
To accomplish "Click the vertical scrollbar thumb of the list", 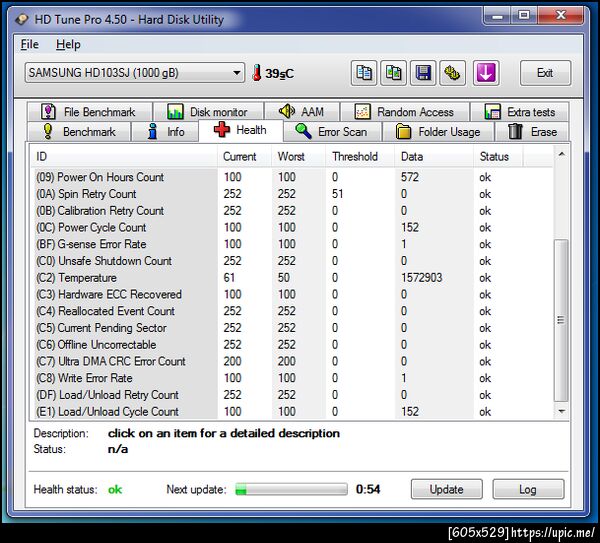I will [x=561, y=320].
